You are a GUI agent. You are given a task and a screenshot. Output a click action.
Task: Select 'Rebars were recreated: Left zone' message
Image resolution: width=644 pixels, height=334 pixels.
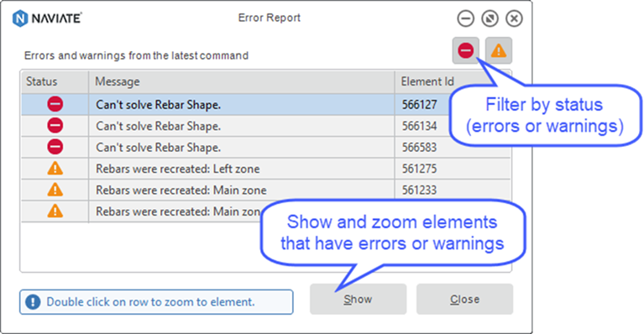click(178, 169)
